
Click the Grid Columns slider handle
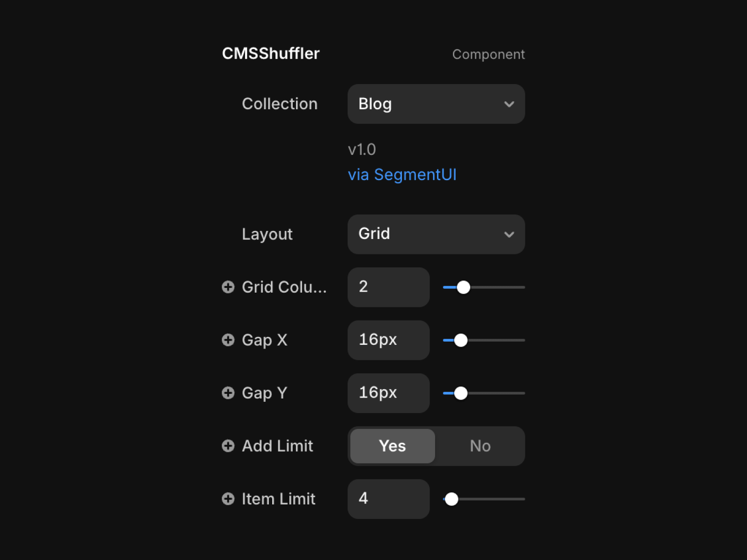463,287
